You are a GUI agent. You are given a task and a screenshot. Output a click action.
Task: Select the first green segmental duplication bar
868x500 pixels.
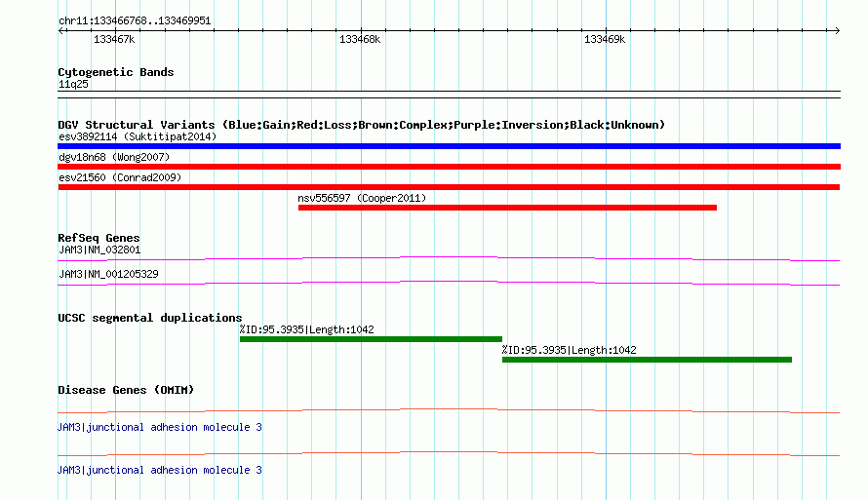371,339
